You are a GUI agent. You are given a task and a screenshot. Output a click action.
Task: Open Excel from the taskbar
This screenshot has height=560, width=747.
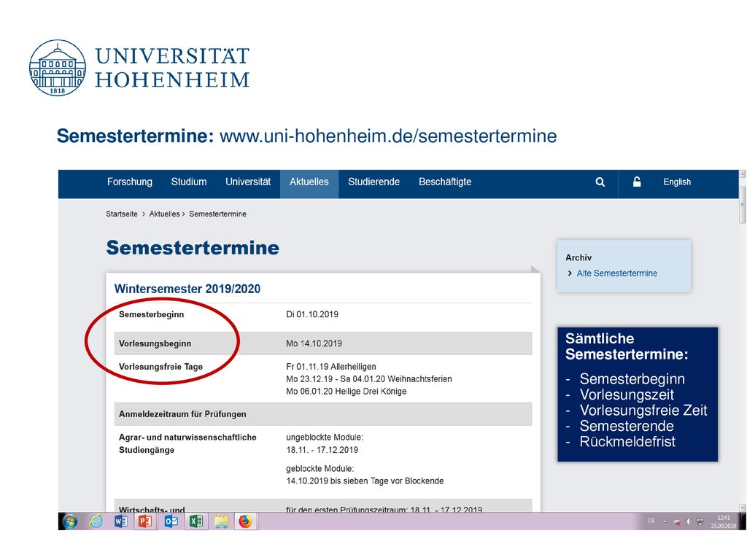click(196, 521)
